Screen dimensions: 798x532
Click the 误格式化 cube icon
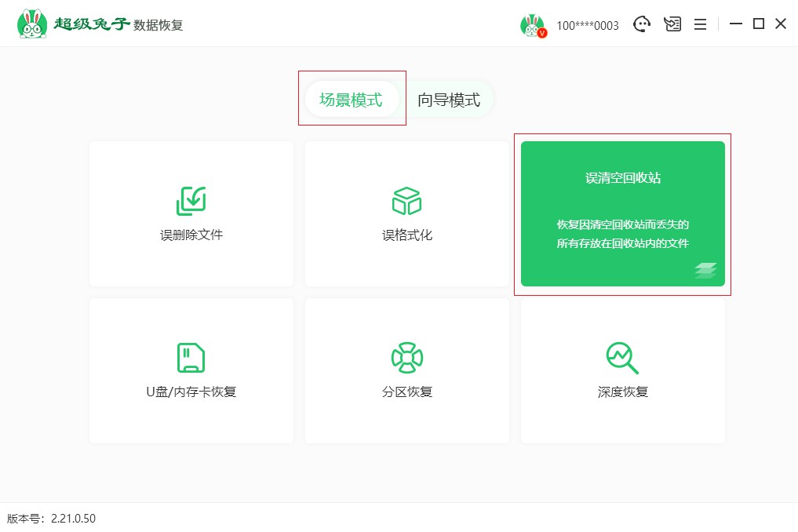406,201
